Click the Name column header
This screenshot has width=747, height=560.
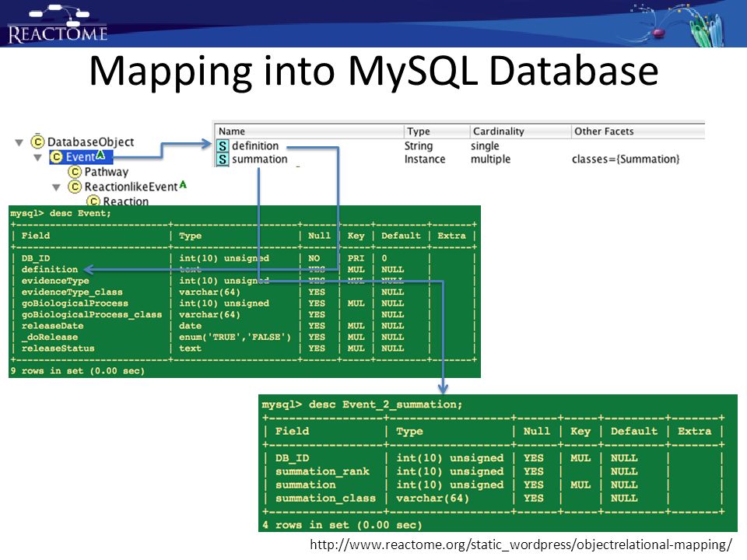point(232,131)
